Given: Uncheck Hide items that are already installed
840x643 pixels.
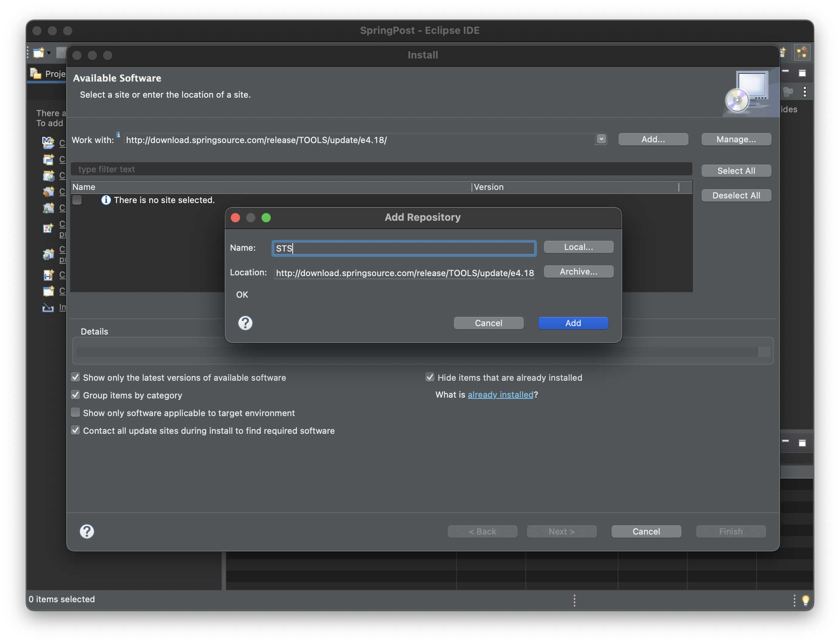Looking at the screenshot, I should click(x=430, y=377).
